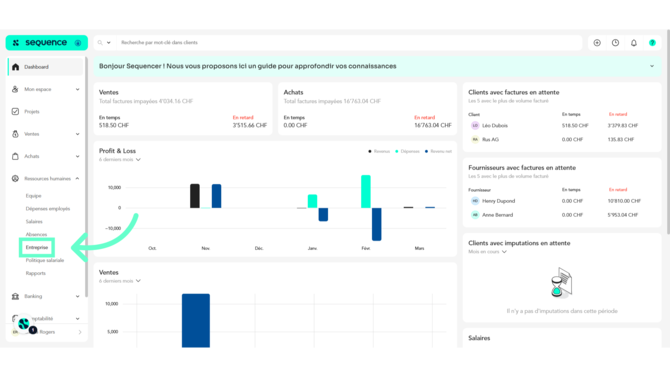
Task: Expand the Banking sidebar chevron
Action: point(77,296)
